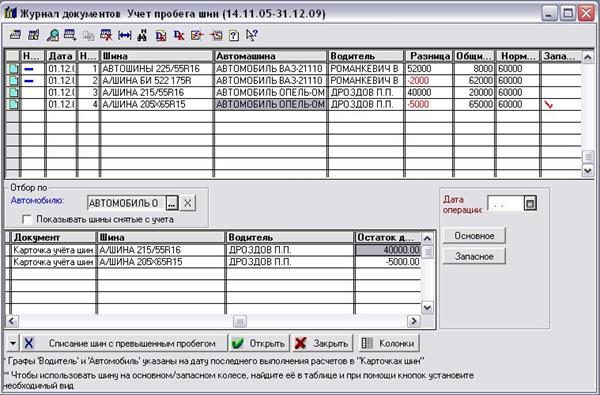Click the new document toolbar icon

(x=15, y=35)
